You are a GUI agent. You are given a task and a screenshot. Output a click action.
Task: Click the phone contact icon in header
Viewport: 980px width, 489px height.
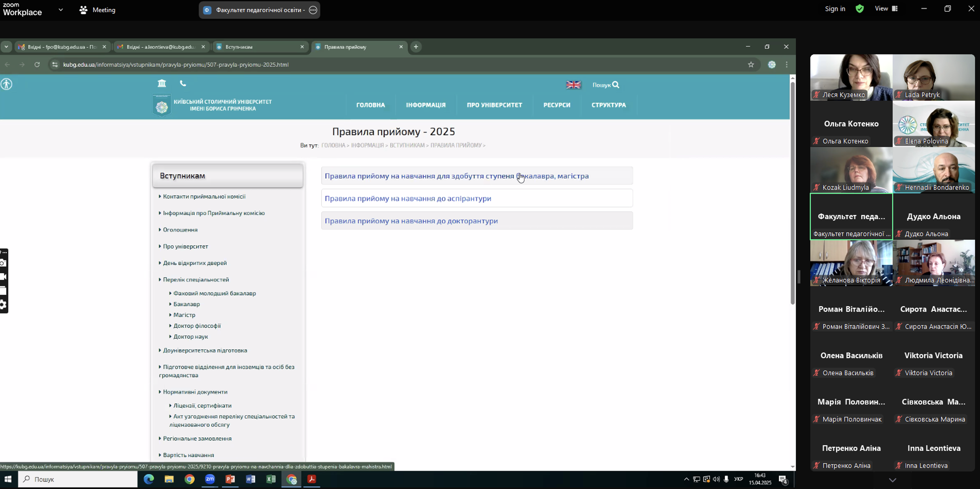tap(183, 83)
